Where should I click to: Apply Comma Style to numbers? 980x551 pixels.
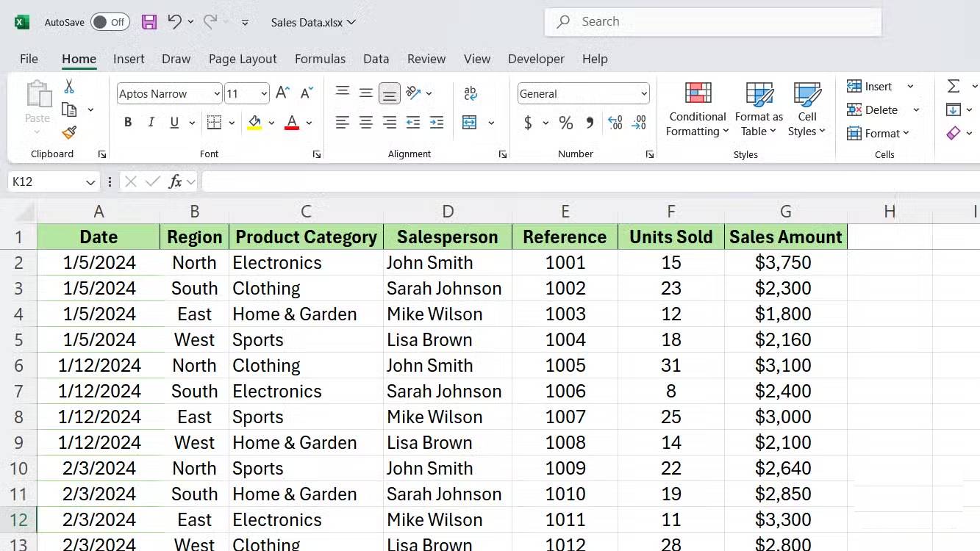tap(590, 123)
